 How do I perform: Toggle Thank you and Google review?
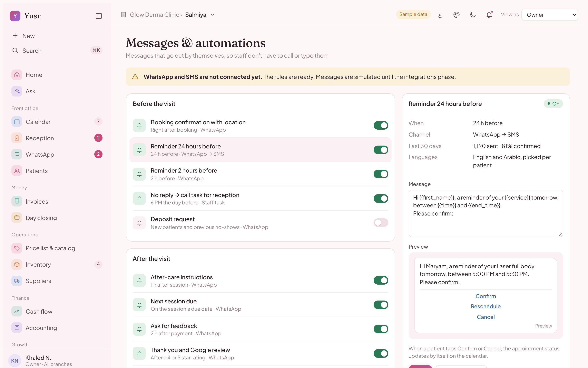coord(381,353)
